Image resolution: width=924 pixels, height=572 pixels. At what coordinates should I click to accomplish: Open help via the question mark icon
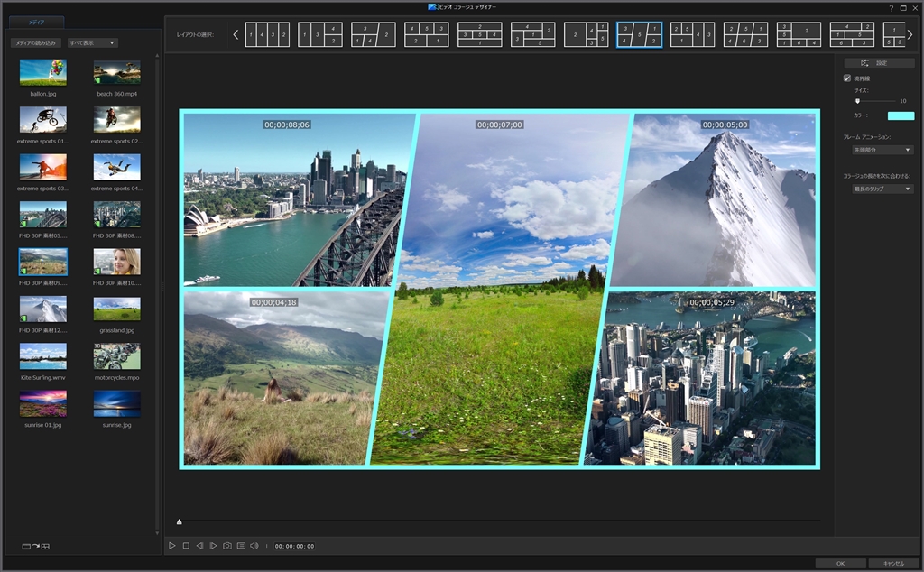[892, 7]
